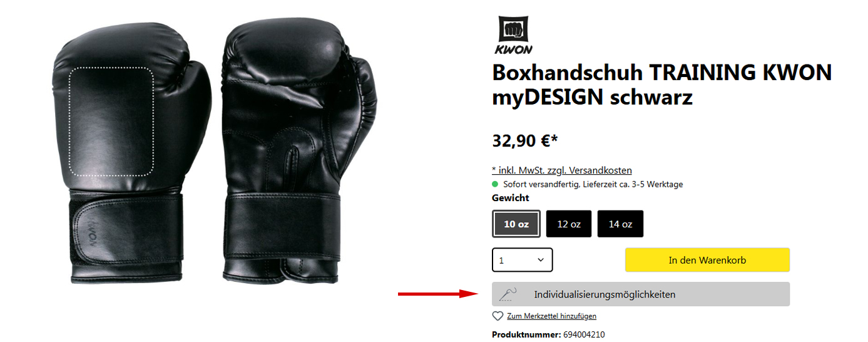
Task: Click the heart wishlist icon
Action: click(498, 316)
